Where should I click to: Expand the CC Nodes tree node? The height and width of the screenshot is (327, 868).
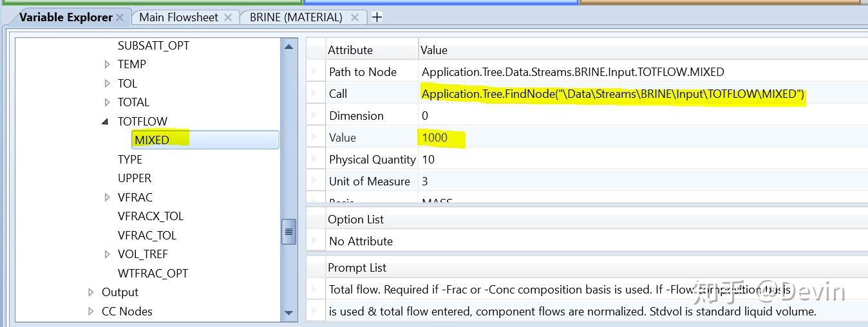coord(91,312)
